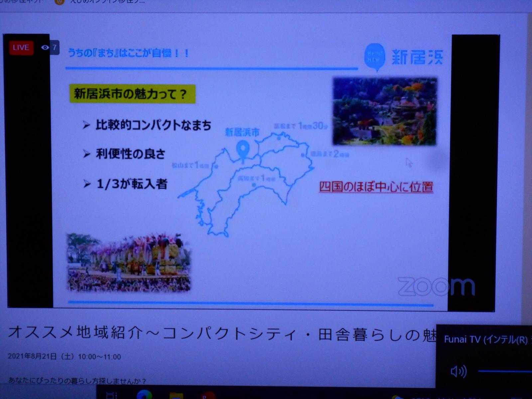Click the map label 高松まで1時間30分
Viewport: 532px width, 399px height.
click(301, 126)
